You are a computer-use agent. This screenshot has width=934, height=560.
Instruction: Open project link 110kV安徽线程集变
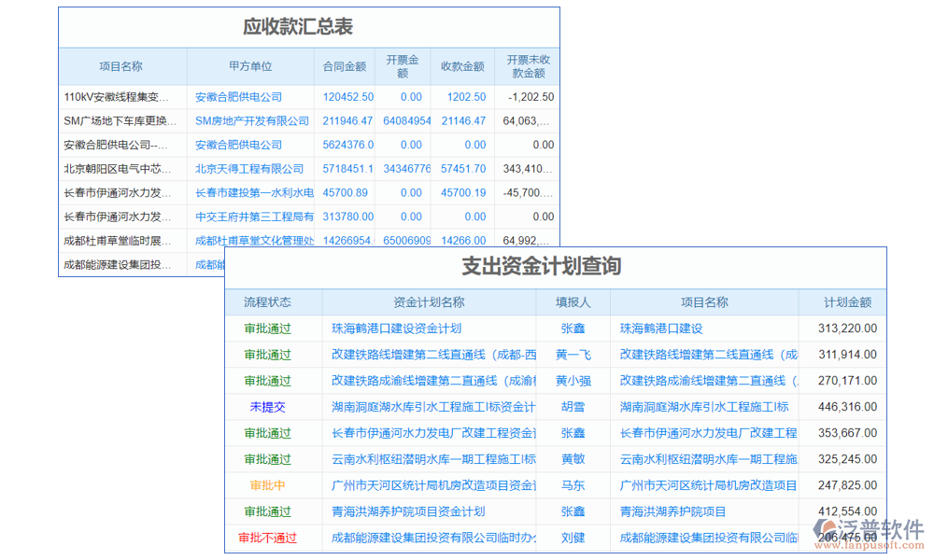coord(117,96)
